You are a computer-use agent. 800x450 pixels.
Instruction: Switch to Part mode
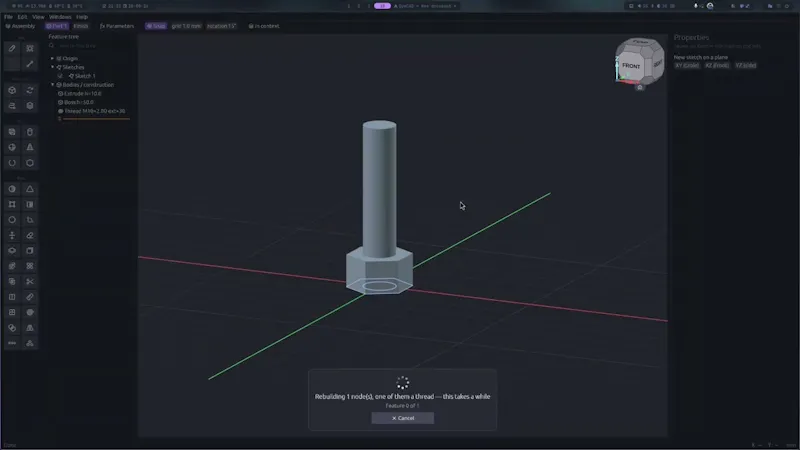click(56, 26)
